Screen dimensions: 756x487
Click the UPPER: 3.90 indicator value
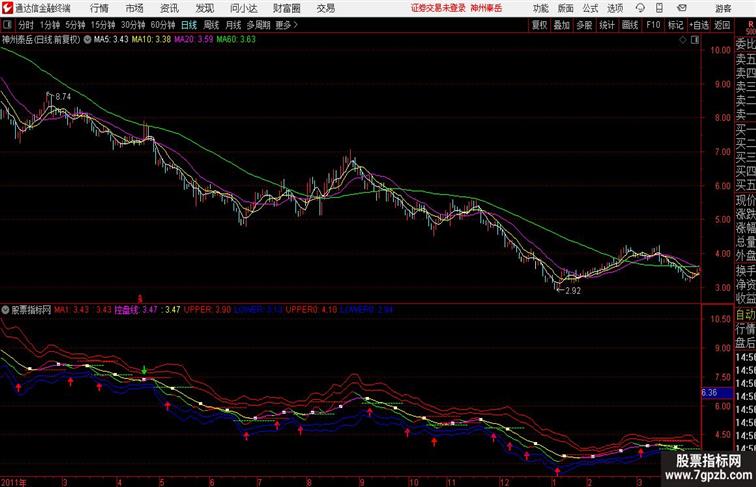207,310
